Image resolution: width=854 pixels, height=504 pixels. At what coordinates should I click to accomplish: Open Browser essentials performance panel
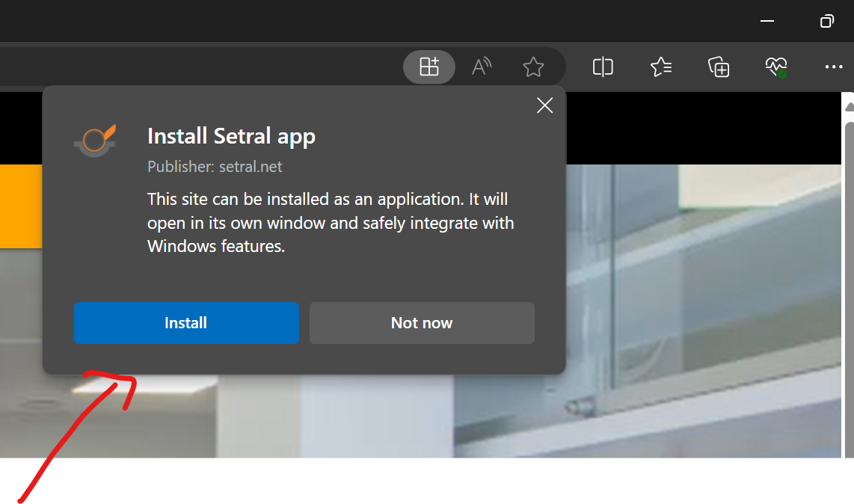[x=775, y=67]
